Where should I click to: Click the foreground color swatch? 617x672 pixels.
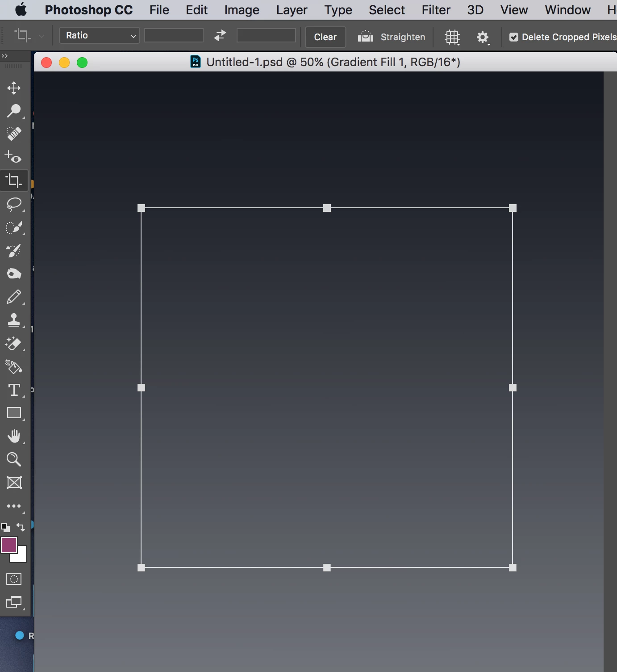(x=9, y=545)
